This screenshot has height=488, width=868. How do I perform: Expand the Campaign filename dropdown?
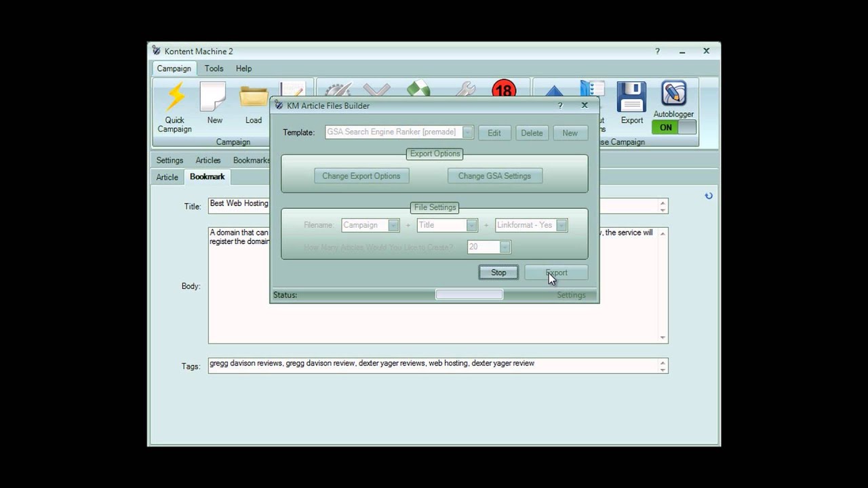point(393,225)
